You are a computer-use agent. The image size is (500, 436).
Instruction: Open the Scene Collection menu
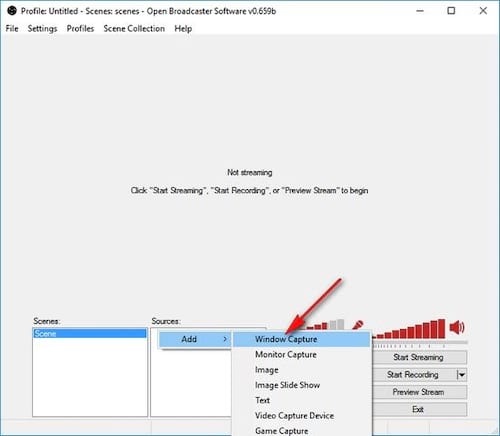tap(134, 29)
